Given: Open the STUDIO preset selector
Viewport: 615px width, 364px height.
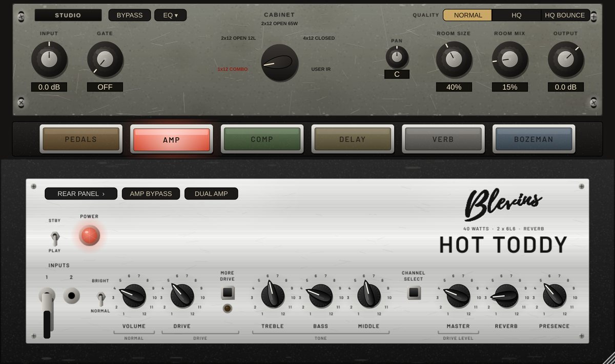Looking at the screenshot, I should coord(68,15).
